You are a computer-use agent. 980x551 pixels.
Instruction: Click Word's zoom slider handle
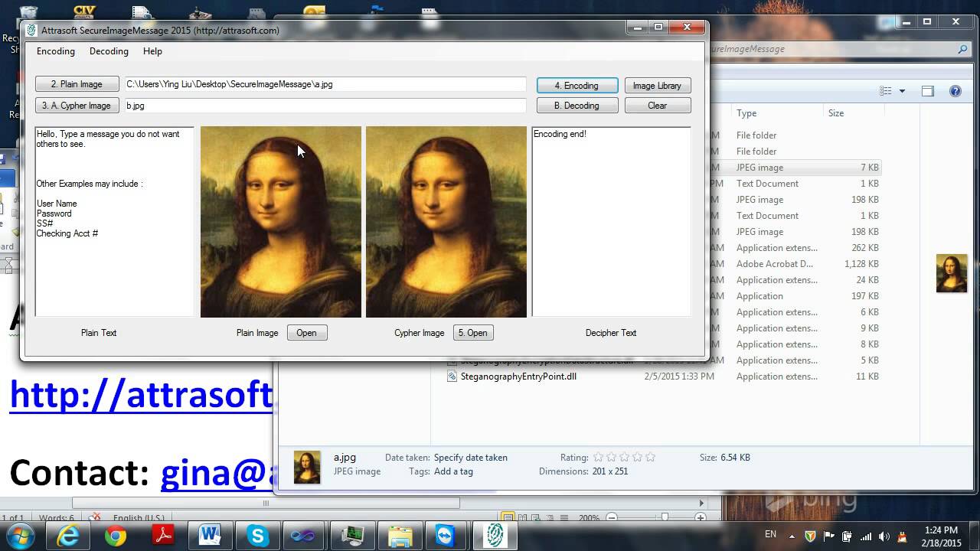pos(665,518)
